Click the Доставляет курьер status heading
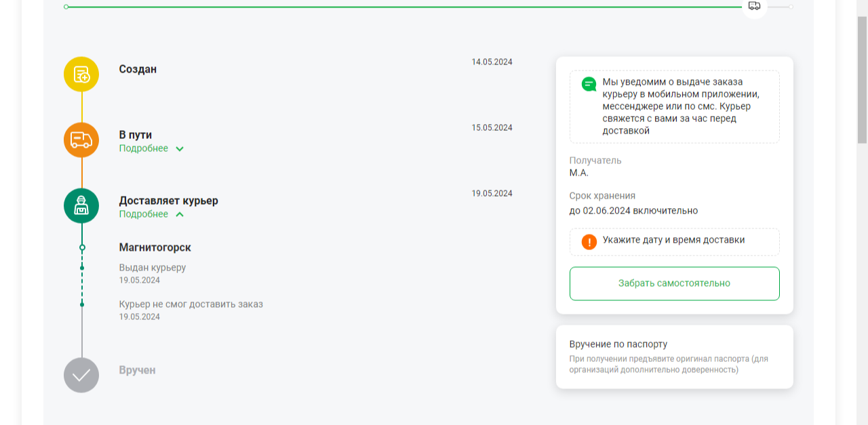 click(x=169, y=201)
